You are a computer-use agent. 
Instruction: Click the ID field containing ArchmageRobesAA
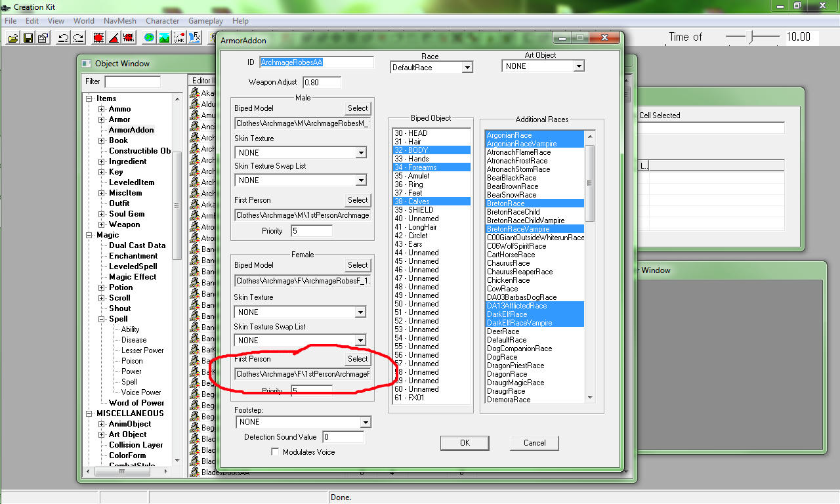click(316, 62)
